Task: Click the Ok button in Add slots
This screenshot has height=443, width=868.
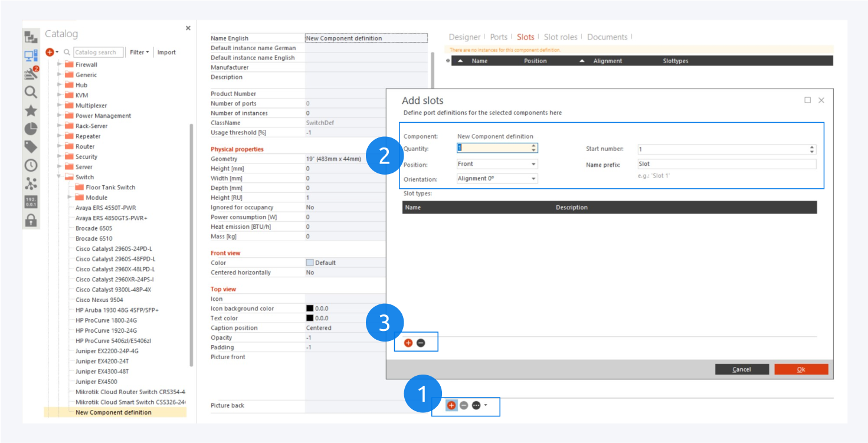Action: coord(801,369)
